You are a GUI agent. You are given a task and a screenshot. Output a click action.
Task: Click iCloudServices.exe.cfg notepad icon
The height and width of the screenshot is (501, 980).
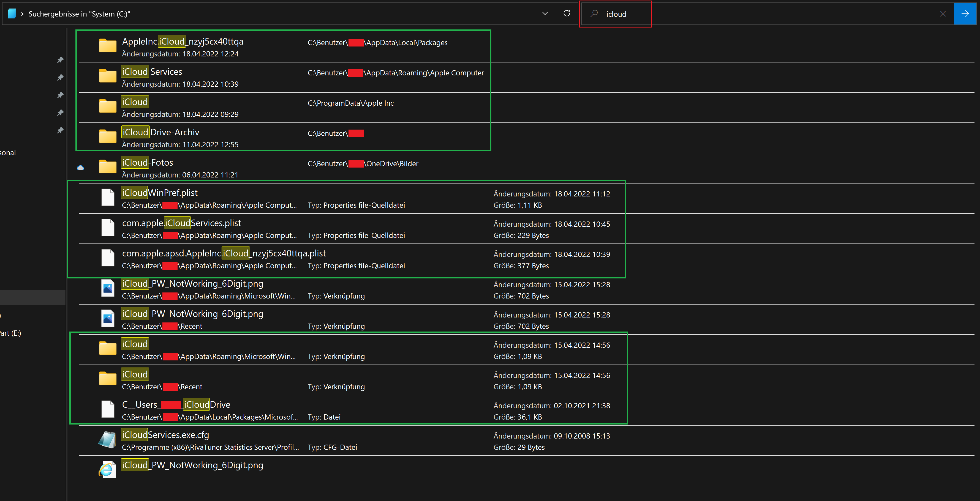tap(108, 440)
